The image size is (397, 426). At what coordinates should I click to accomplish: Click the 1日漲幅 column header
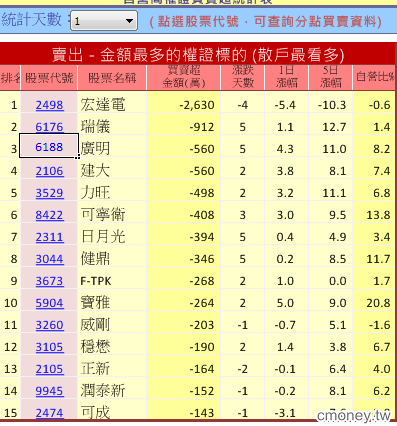click(x=286, y=77)
